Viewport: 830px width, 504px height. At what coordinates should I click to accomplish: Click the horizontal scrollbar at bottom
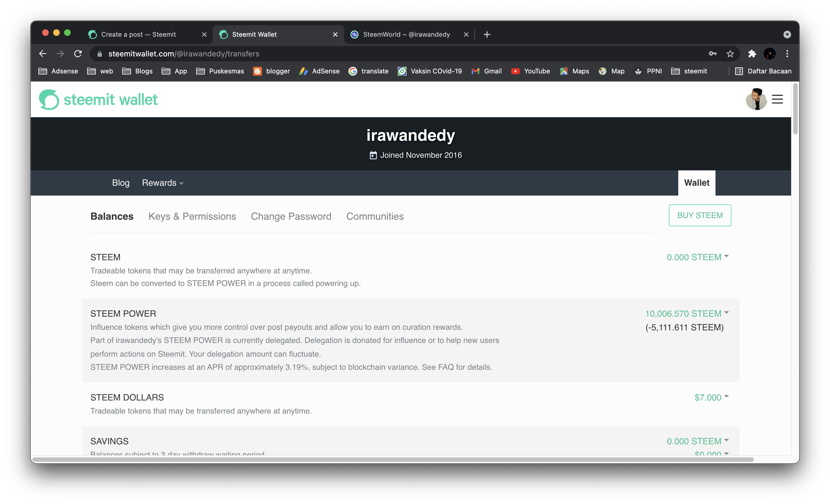tap(393, 460)
